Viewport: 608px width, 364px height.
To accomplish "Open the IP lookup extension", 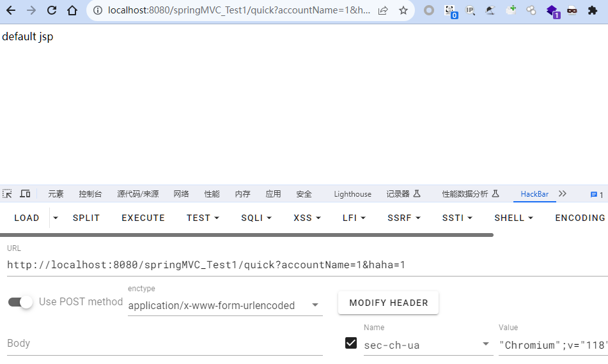I will 471,10.
